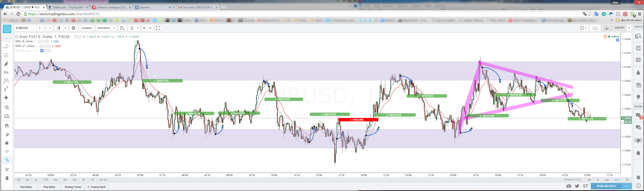Image resolution: width=644 pixels, height=191 pixels.
Task: Undo the last chart action
Action: point(144,28)
